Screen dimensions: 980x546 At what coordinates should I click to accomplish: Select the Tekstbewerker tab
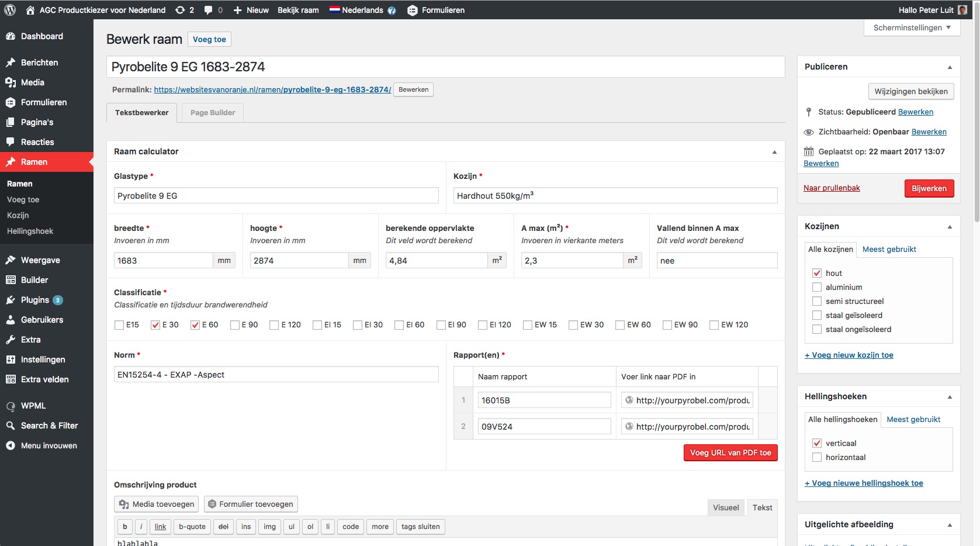click(141, 113)
